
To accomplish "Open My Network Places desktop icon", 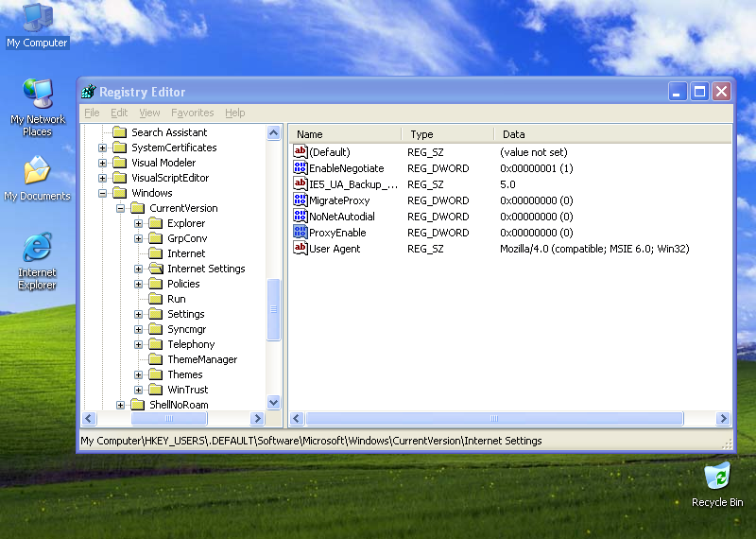I will pyautogui.click(x=37, y=107).
